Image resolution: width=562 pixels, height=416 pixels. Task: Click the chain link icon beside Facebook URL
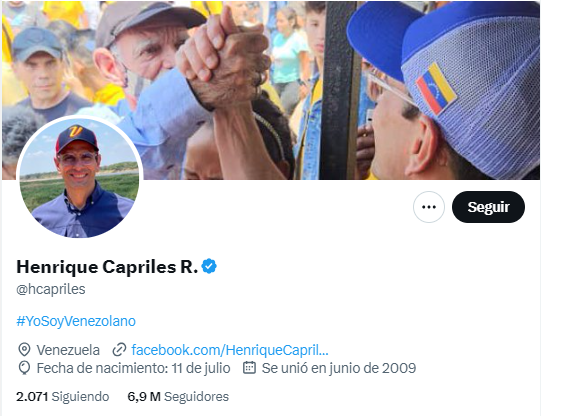point(119,350)
